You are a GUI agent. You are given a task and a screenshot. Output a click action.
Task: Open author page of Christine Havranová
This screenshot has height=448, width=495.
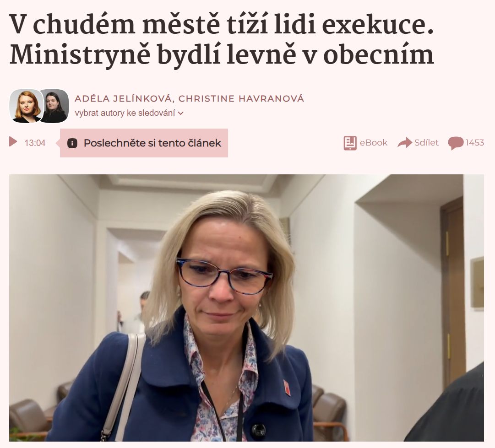tap(241, 98)
